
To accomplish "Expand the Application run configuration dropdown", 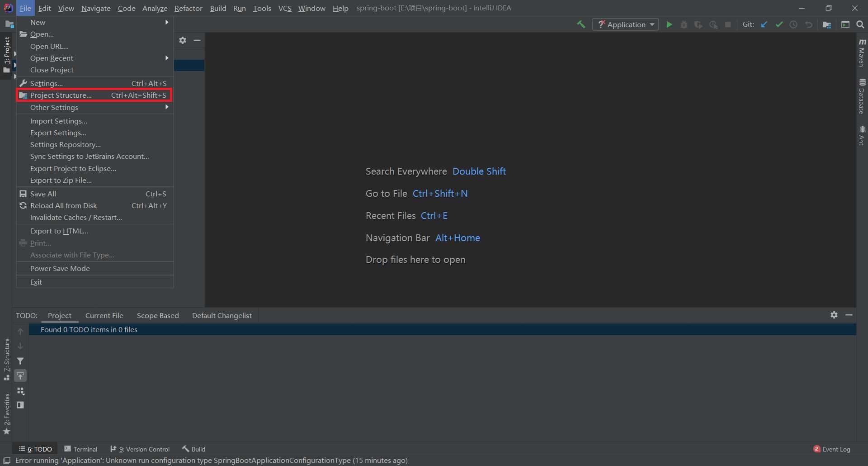I will point(626,24).
